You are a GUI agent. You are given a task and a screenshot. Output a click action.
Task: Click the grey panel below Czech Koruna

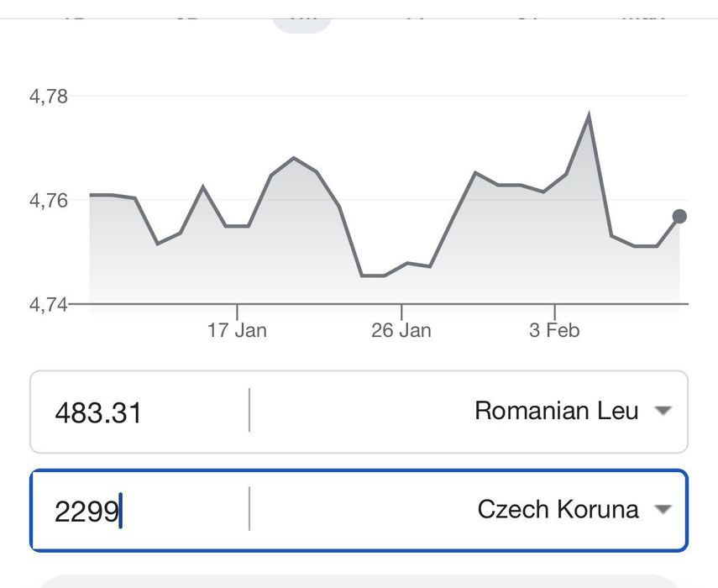pos(359,580)
